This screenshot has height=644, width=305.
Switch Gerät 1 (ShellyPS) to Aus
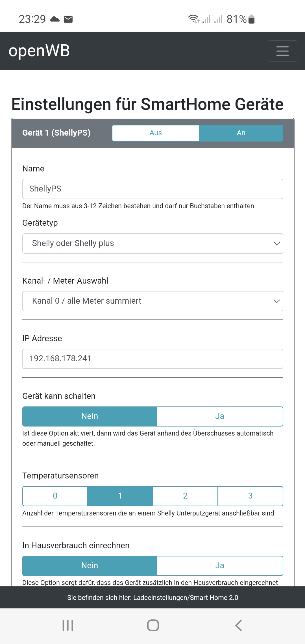point(156,133)
